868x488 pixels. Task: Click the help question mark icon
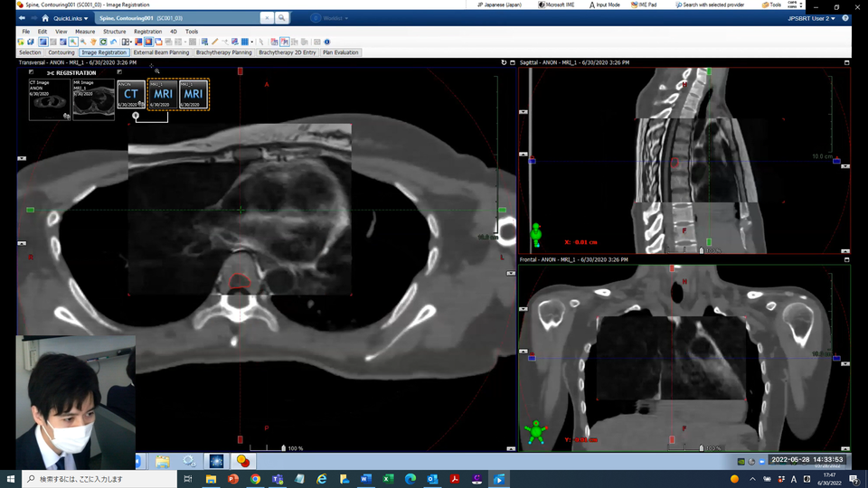click(x=844, y=18)
